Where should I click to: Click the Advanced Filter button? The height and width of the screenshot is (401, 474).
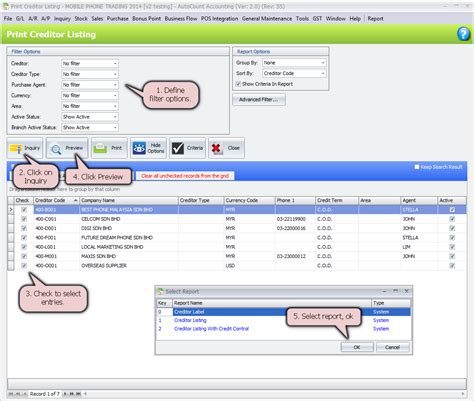259,100
